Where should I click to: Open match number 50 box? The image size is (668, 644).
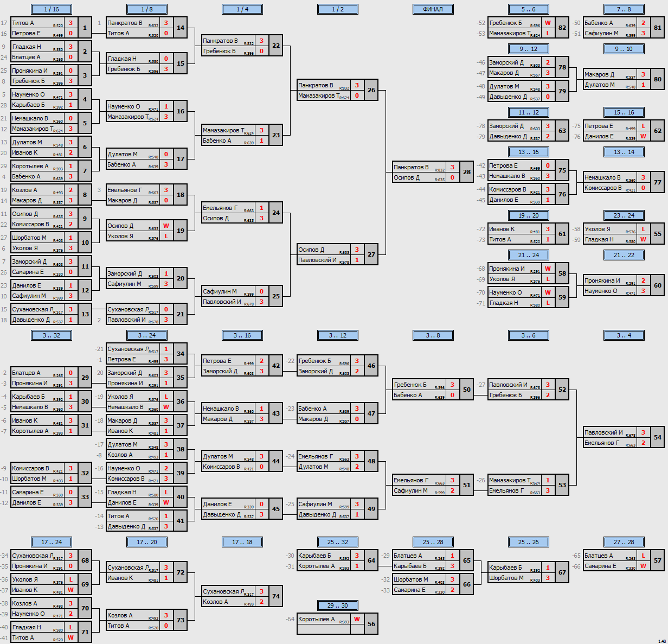(x=467, y=390)
